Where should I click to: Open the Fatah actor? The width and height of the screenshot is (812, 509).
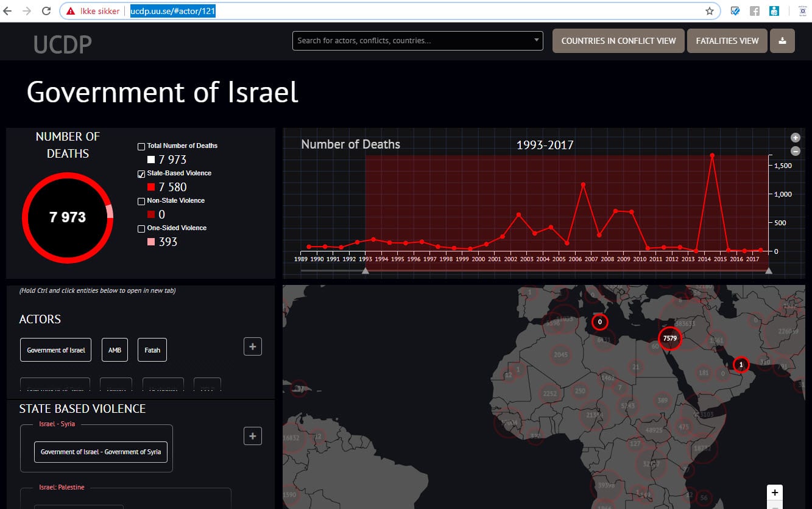152,350
